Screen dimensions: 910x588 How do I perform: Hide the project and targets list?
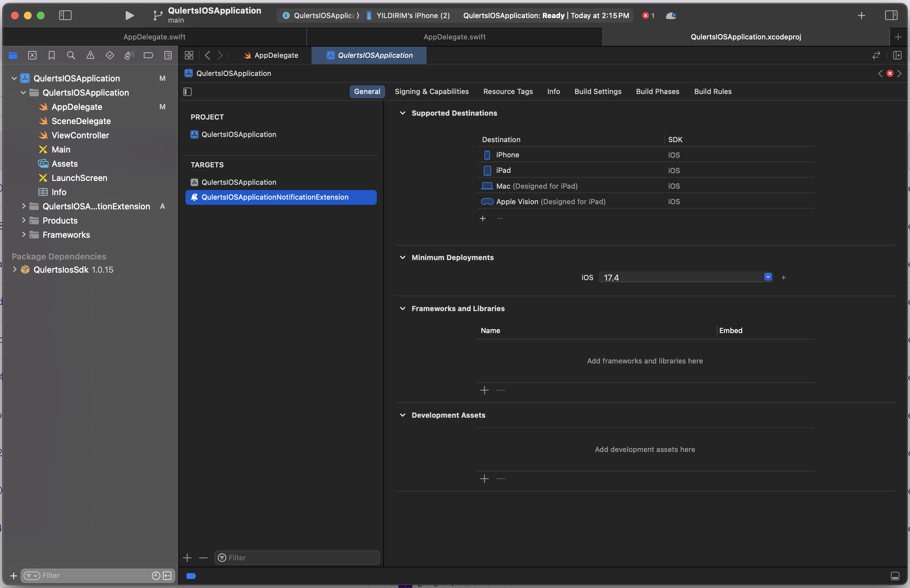(187, 92)
